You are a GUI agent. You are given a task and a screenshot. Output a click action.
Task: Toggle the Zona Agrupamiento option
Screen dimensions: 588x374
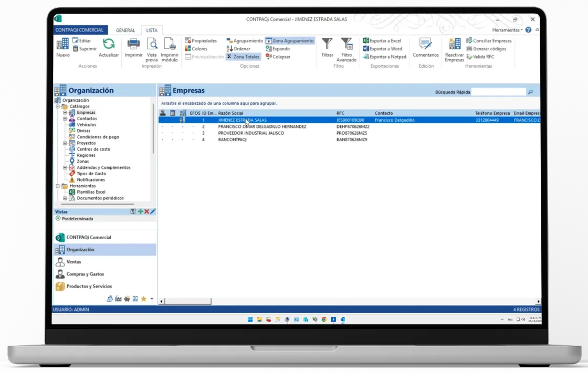point(289,40)
